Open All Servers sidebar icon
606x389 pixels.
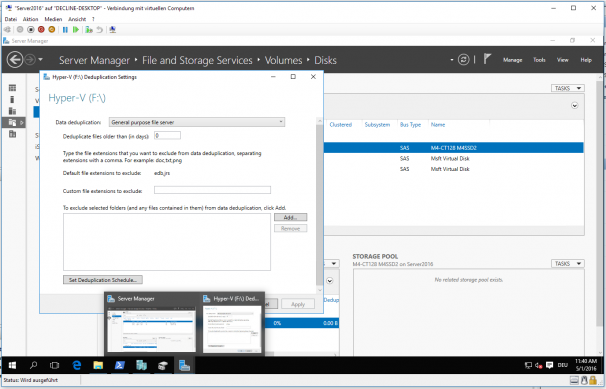[12, 111]
